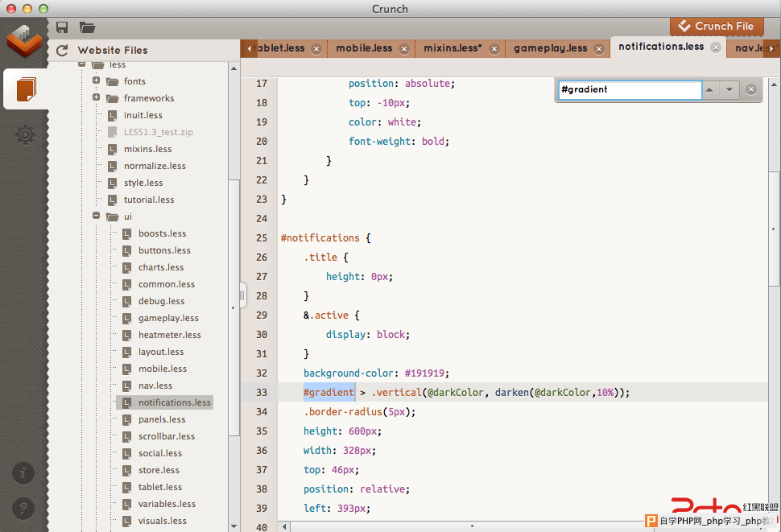
Task: Open debug.less in file tree
Action: [161, 302]
